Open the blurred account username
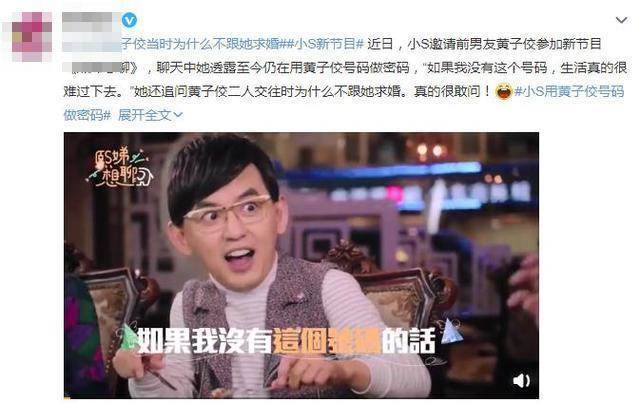The width and height of the screenshot is (640, 403). (x=87, y=20)
